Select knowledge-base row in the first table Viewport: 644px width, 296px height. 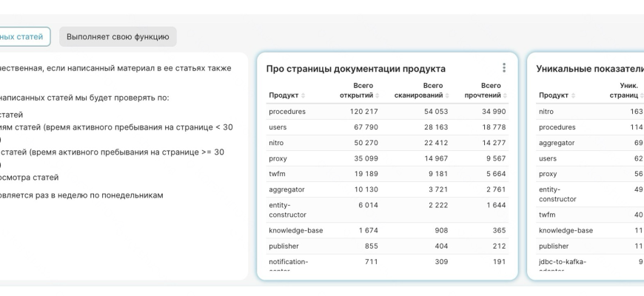tap(295, 230)
